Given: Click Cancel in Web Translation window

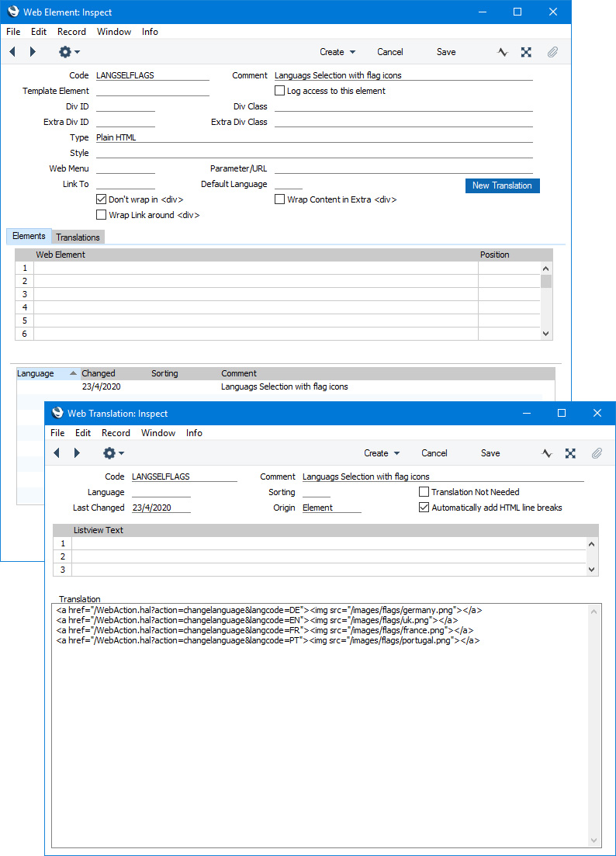Looking at the screenshot, I should point(434,453).
